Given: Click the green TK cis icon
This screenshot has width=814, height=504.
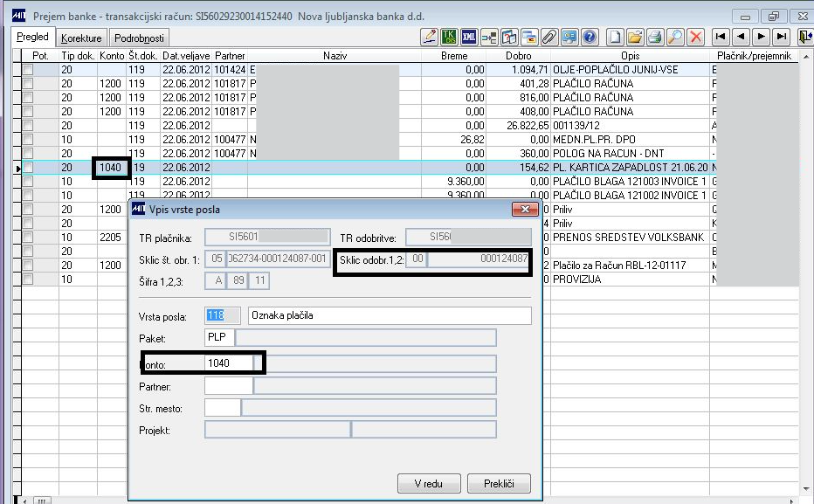Looking at the screenshot, I should click(x=449, y=37).
